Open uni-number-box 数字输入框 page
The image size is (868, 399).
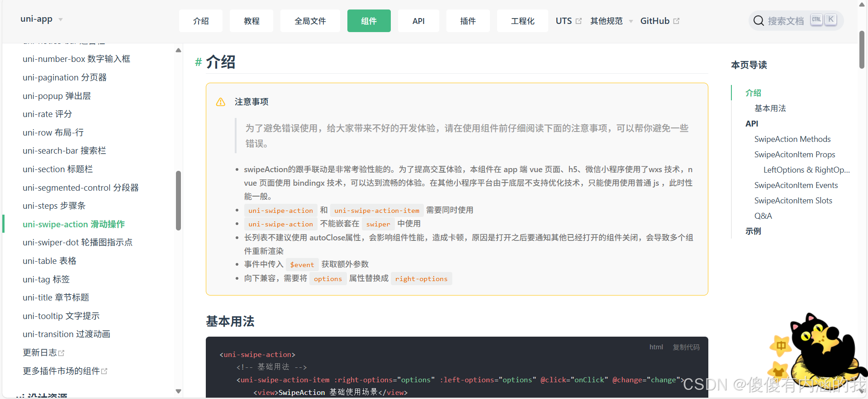[76, 59]
